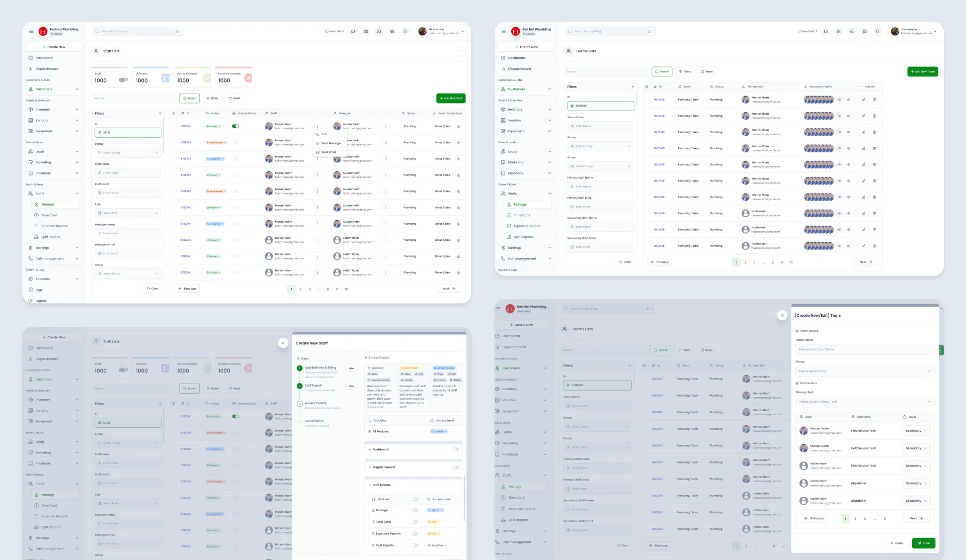Click the edit pencil in the first team row
Screen dimensions: 966x560
click(x=863, y=100)
